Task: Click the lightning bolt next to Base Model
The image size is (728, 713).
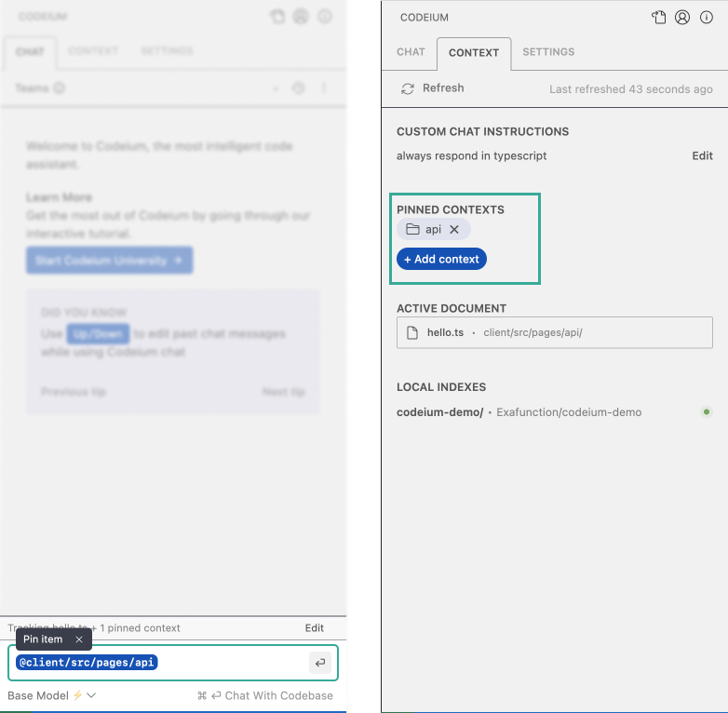Action: (77, 695)
